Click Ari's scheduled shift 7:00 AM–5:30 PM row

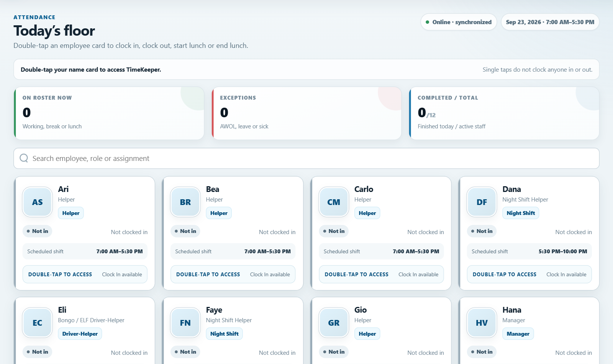click(85, 251)
